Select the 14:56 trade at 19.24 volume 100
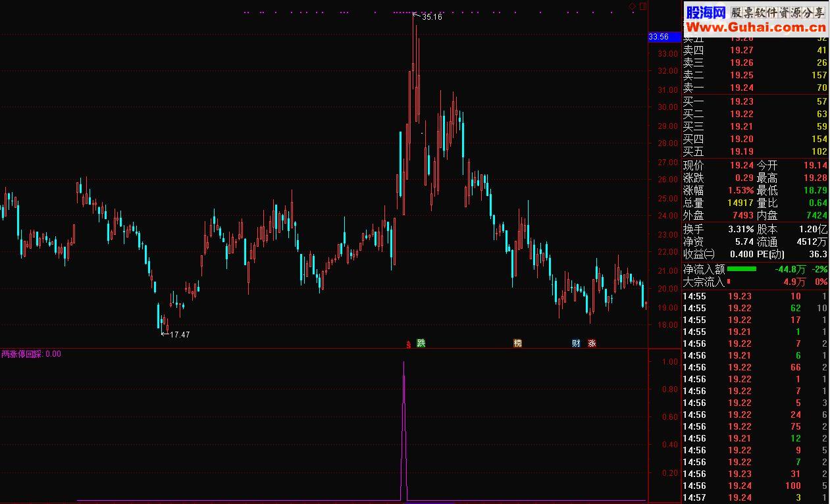830x504 pixels. pyautogui.click(x=756, y=486)
